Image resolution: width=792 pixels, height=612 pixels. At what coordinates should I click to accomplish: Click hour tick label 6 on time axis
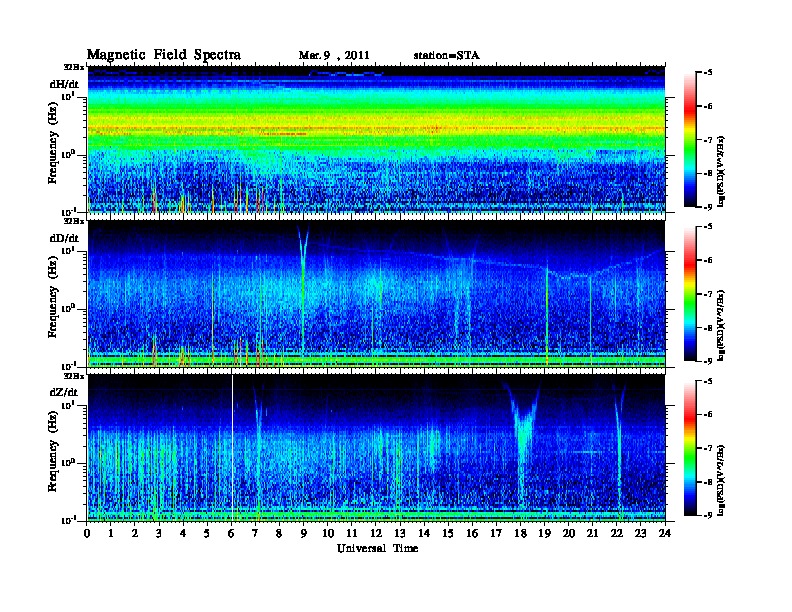pyautogui.click(x=231, y=533)
